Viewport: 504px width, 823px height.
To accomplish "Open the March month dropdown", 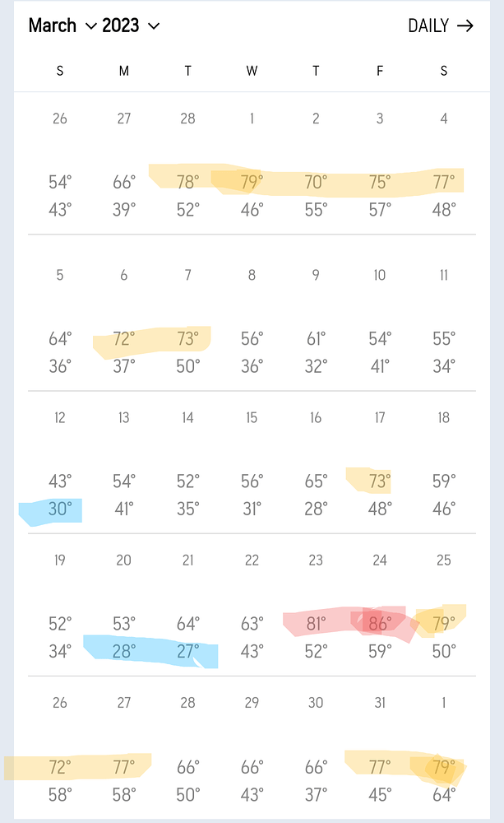I will pos(63,26).
